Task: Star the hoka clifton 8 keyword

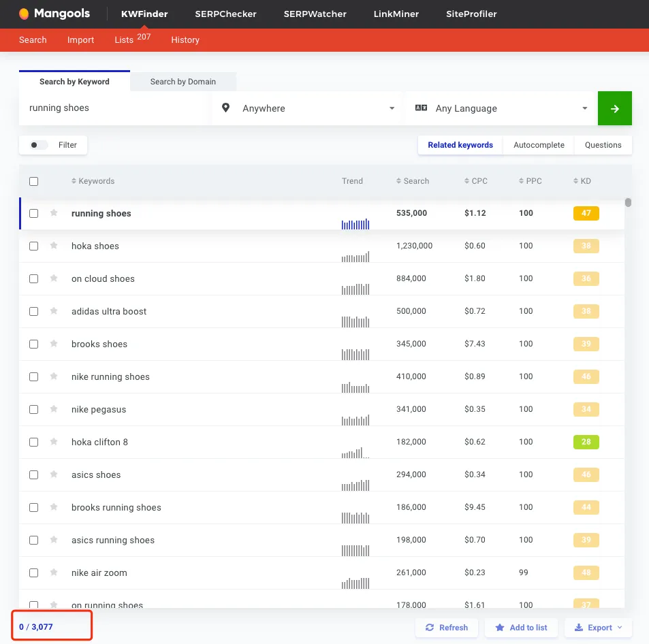Action: 54,442
